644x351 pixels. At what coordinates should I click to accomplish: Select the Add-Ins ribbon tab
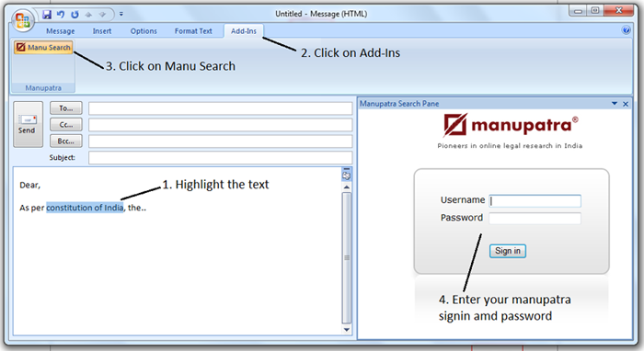point(244,31)
